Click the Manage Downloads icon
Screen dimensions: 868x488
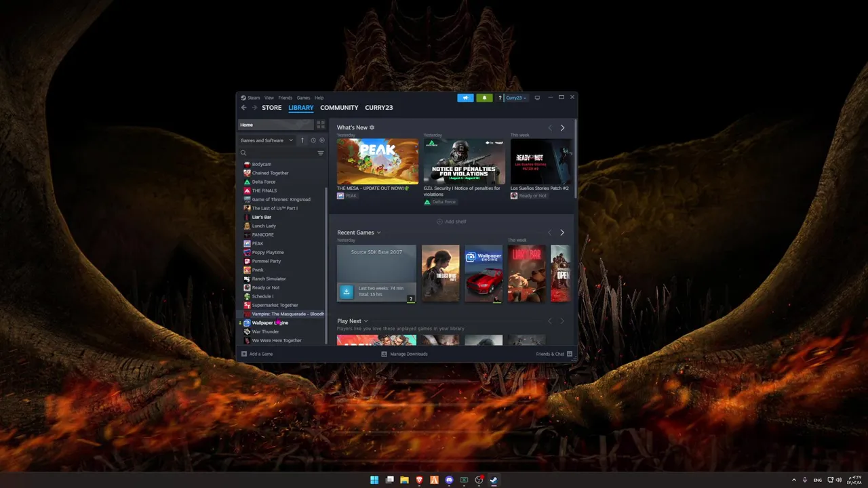384,354
